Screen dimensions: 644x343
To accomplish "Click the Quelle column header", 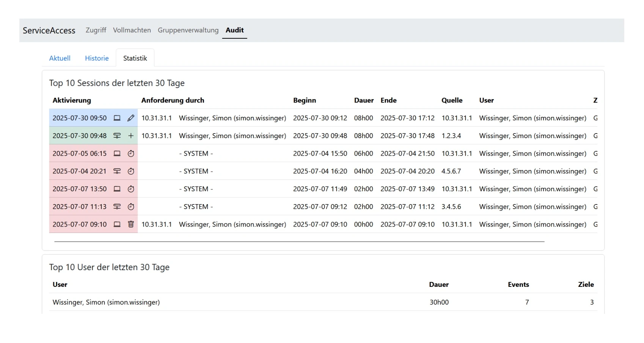I will pos(452,100).
